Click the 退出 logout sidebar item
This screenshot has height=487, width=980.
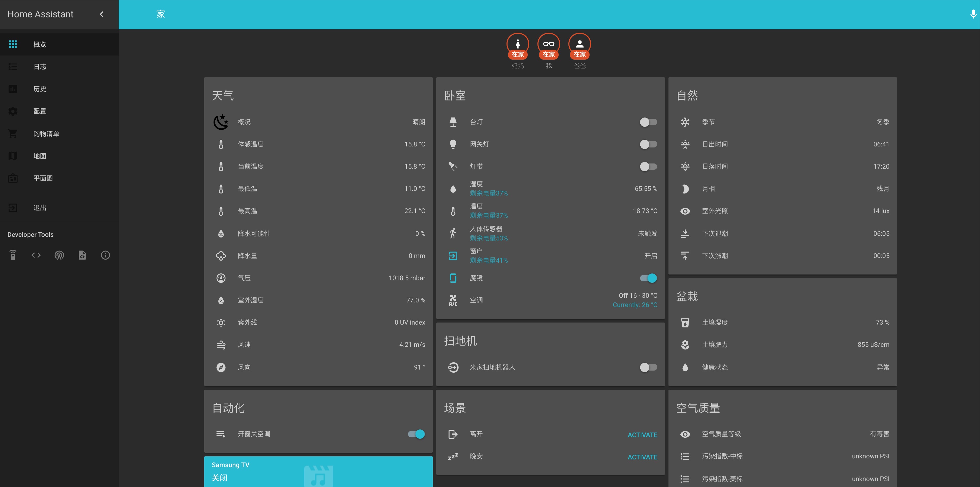coord(39,208)
